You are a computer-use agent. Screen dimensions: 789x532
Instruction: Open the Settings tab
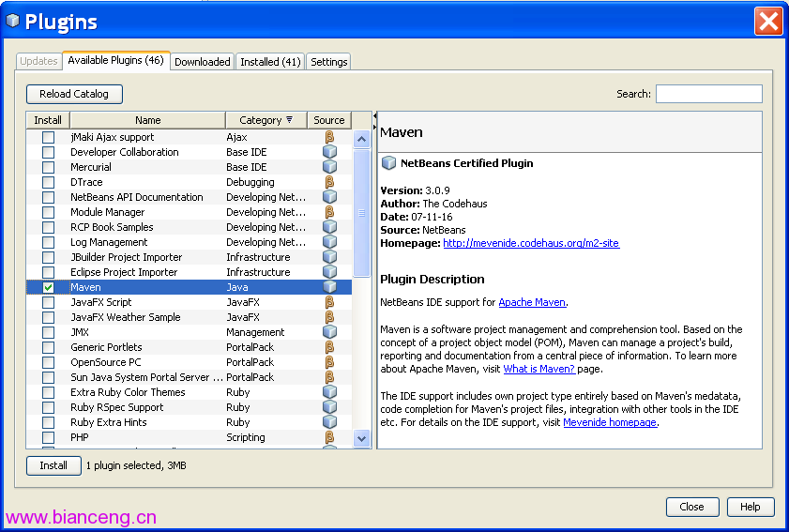pos(328,61)
